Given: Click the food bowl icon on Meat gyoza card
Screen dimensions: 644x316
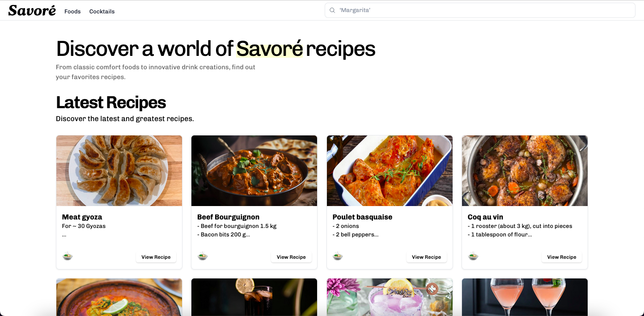Looking at the screenshot, I should coord(68,257).
